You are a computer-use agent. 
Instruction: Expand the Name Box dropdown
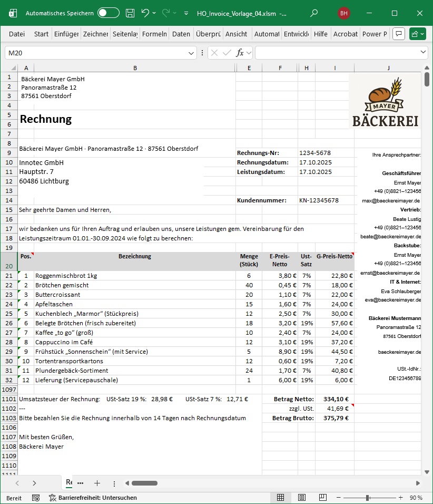pyautogui.click(x=192, y=53)
